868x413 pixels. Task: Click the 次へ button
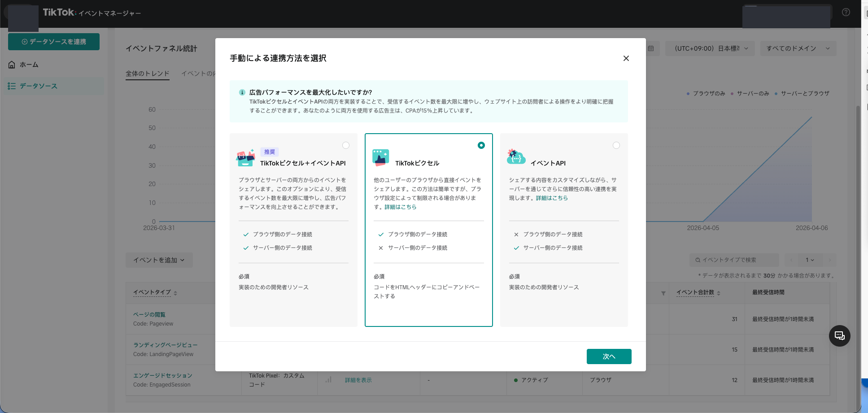pyautogui.click(x=609, y=356)
